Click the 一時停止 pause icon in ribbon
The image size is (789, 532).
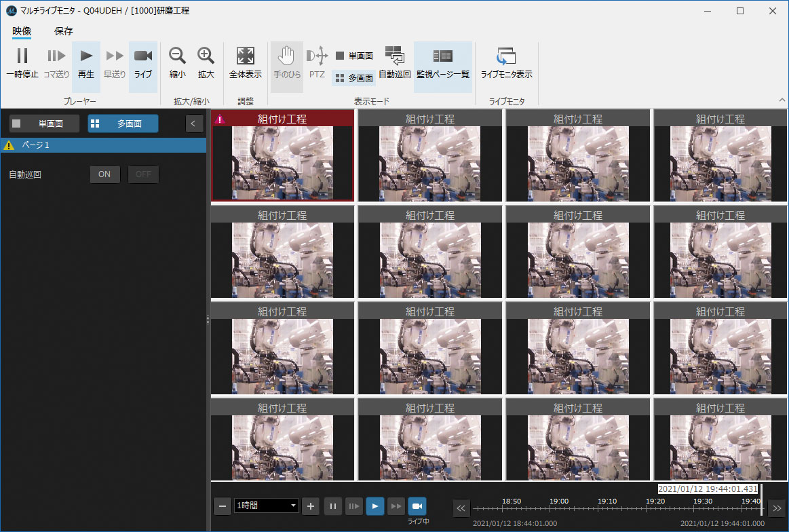coord(22,56)
